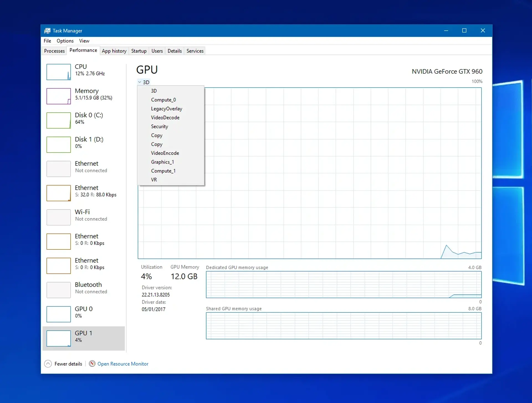Select the GPU 0 entry
Viewport: 532px width, 403px height.
click(84, 314)
